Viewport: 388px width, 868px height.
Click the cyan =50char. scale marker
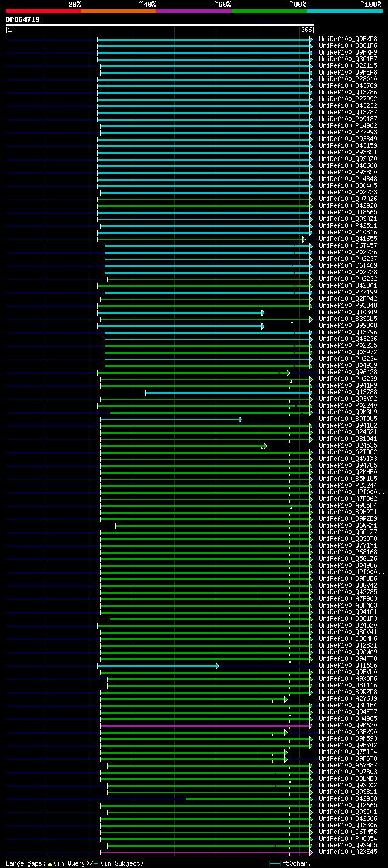click(275, 863)
